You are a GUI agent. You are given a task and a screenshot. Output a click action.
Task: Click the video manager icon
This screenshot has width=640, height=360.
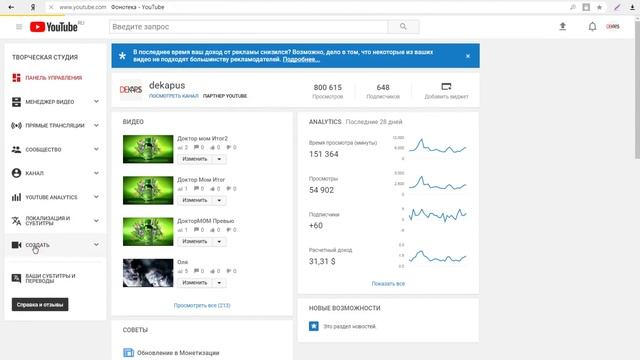16,102
